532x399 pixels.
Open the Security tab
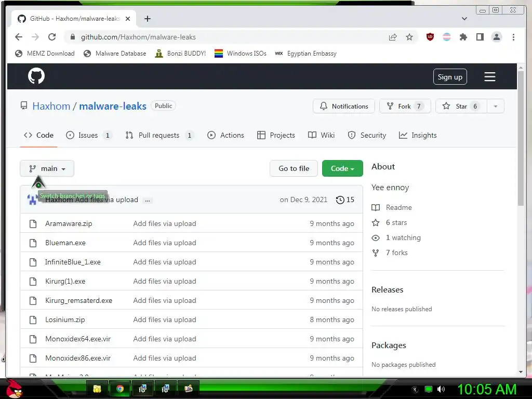(367, 136)
